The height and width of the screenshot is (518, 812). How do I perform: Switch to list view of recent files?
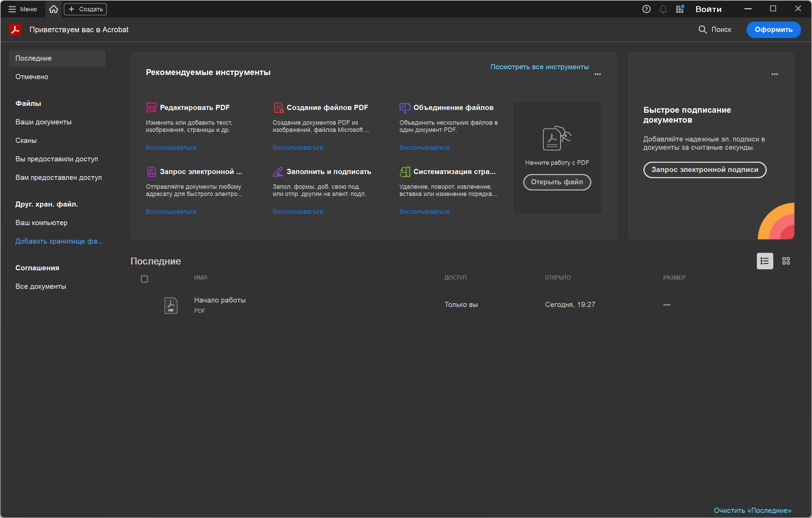765,261
